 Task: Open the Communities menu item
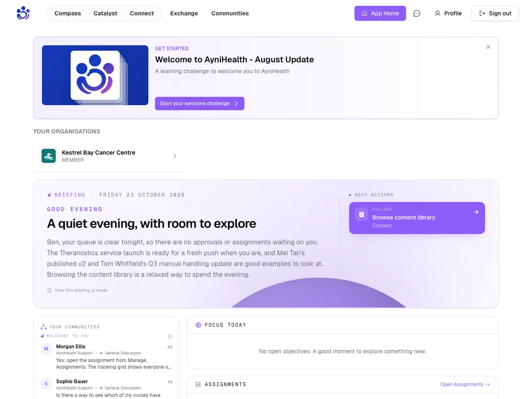(230, 13)
